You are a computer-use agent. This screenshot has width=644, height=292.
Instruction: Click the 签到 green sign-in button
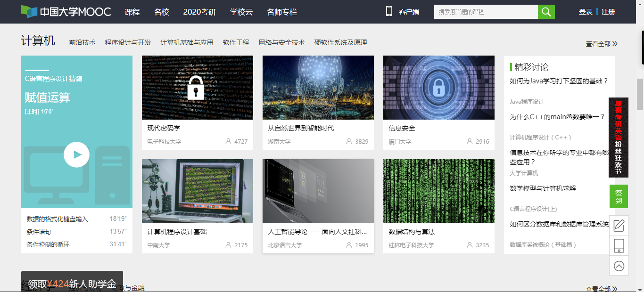point(619,196)
